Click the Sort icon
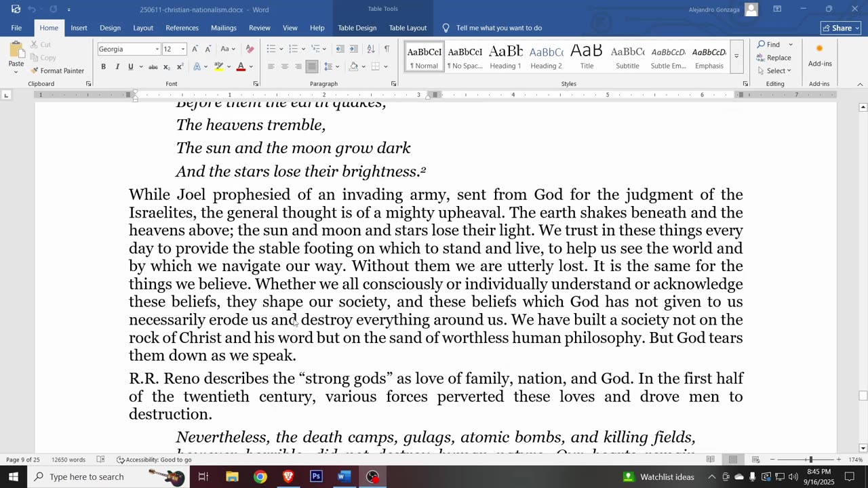Image resolution: width=868 pixels, height=488 pixels. coord(370,49)
